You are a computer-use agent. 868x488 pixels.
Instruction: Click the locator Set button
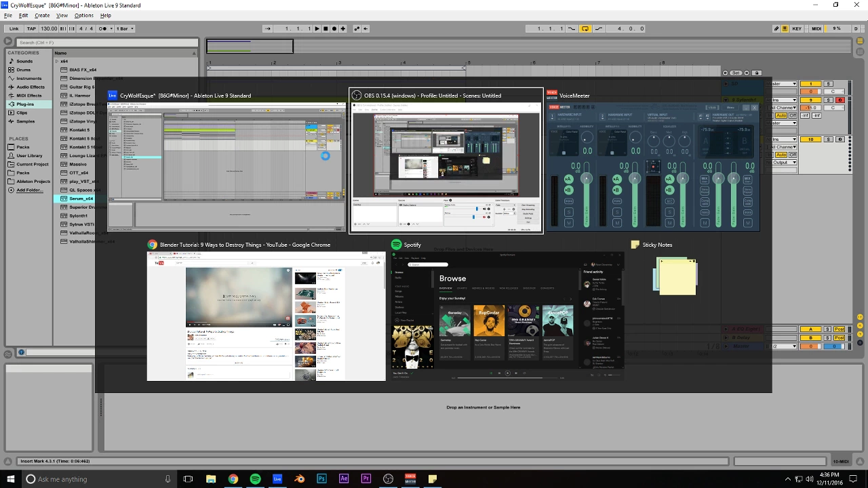[x=736, y=73]
